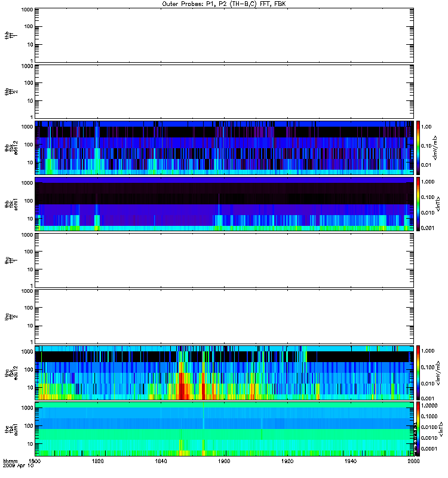The image size is (448, 478).
Task: Select the thc fbk scm1 spectrogram panel
Action: coord(225,429)
